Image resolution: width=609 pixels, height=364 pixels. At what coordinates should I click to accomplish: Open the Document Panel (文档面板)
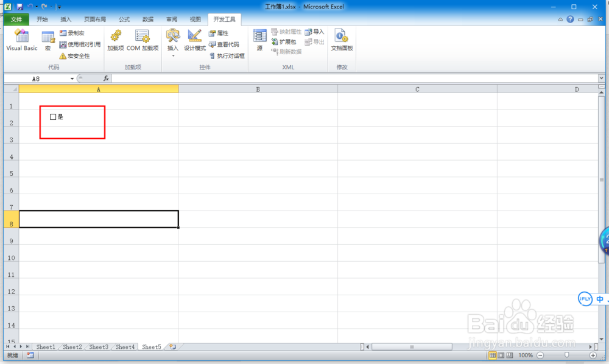point(342,40)
